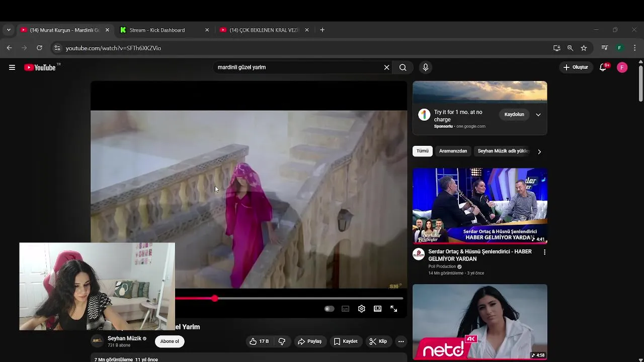Open the browser zoom indicator
The image size is (644, 362).
tap(570, 48)
